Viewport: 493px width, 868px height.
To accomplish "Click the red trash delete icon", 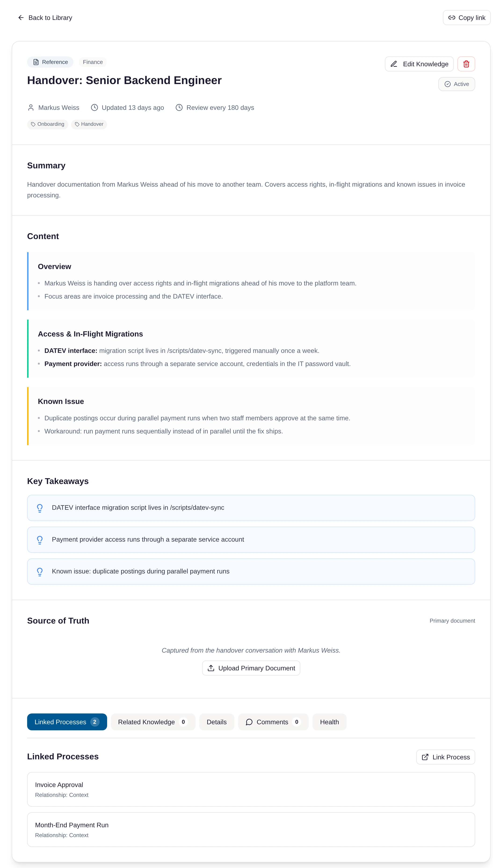I will point(466,64).
